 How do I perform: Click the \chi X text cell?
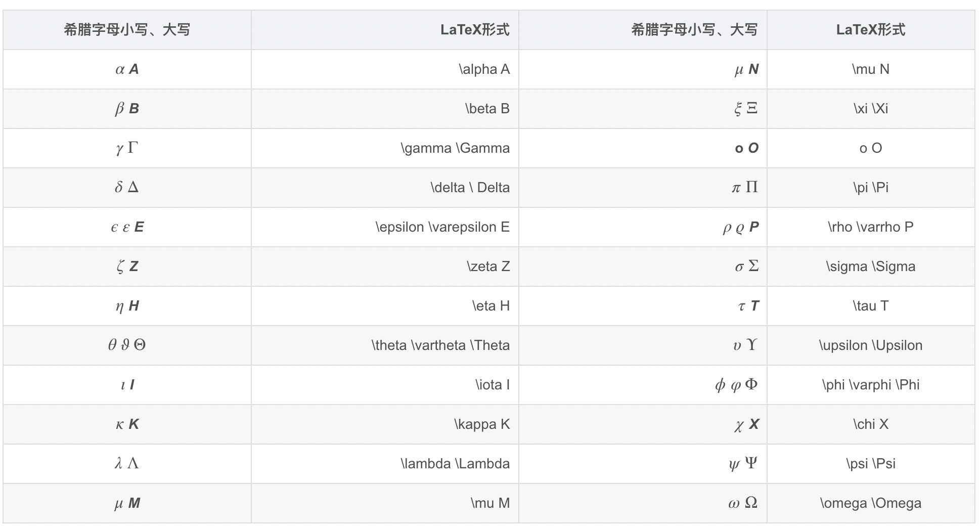click(x=871, y=424)
